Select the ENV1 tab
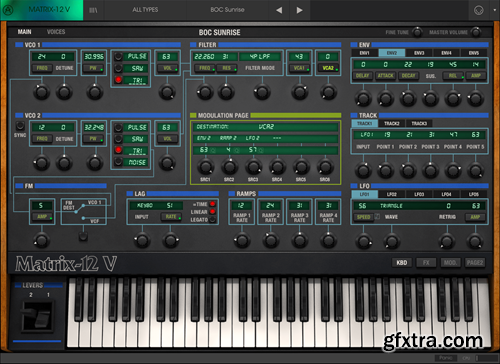This screenshot has height=364, width=500. (364, 53)
